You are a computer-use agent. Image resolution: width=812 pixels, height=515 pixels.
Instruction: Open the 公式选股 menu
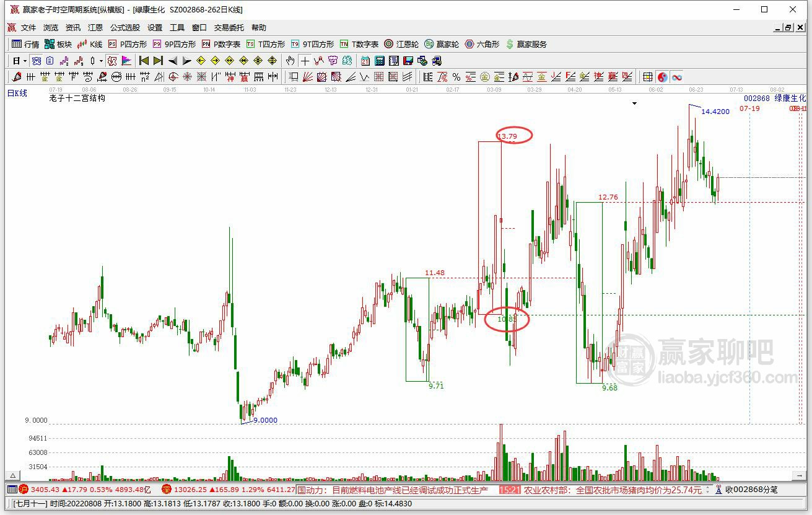pos(125,28)
